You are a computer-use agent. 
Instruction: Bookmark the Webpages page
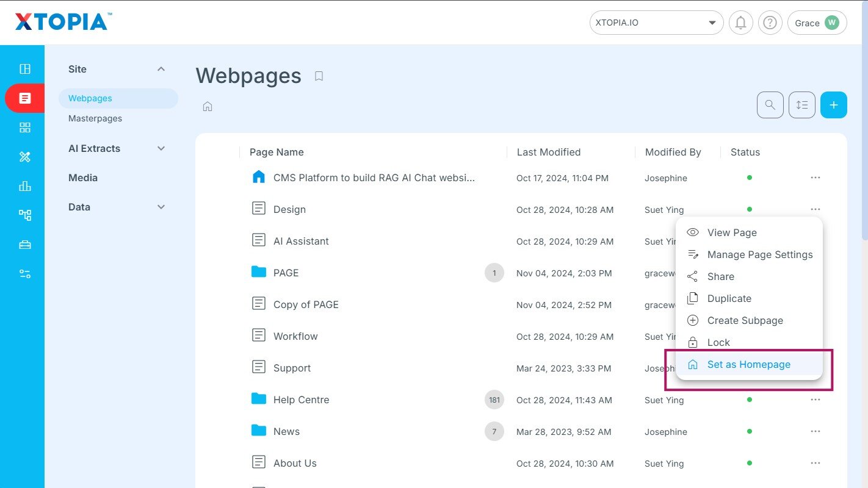[319, 76]
